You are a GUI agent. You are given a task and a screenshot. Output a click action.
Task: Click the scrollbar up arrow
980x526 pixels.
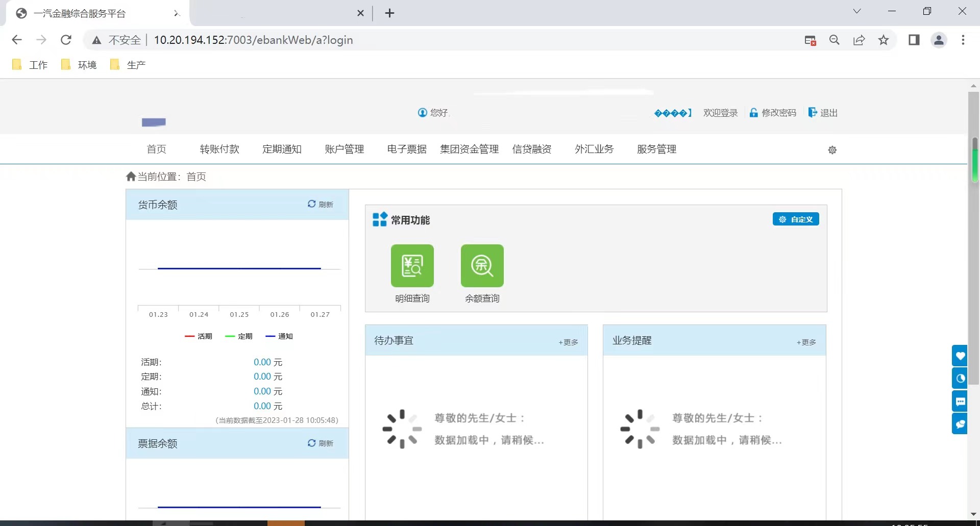coord(974,86)
